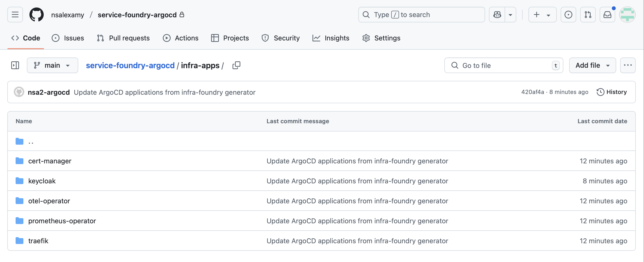Image resolution: width=644 pixels, height=262 pixels.
Task: Open the create new plus menu
Action: point(542,14)
